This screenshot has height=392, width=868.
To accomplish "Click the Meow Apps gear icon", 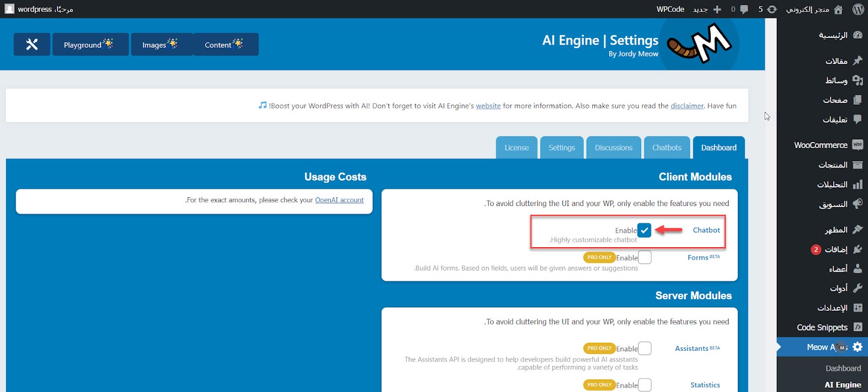I will [857, 347].
